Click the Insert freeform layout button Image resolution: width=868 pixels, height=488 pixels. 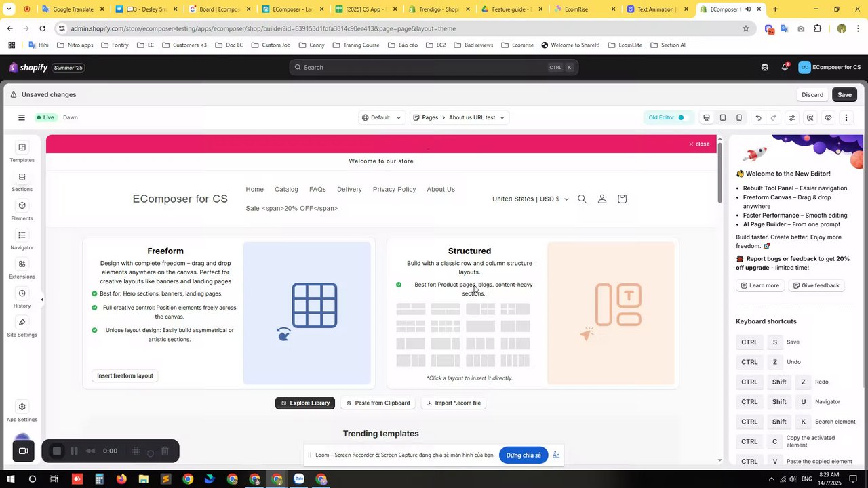[x=125, y=375]
